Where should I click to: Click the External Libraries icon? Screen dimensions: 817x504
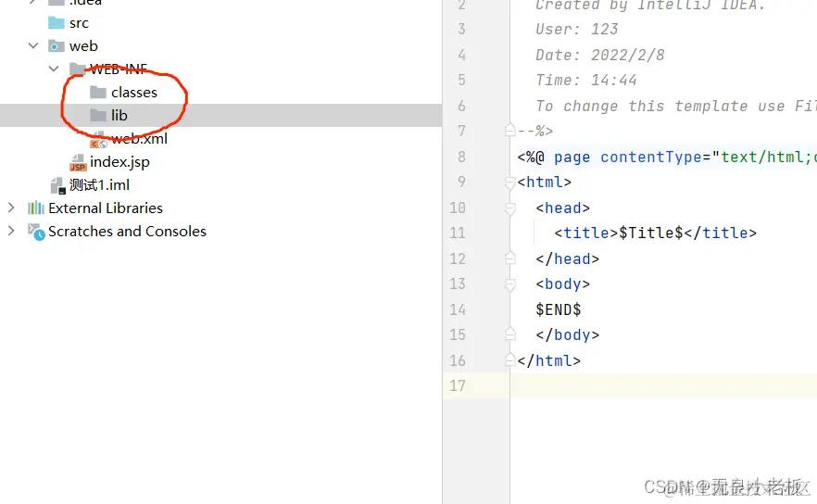(x=36, y=208)
